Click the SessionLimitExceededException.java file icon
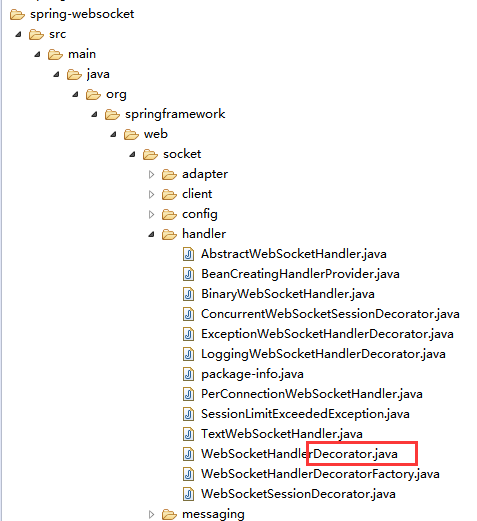 click(188, 414)
